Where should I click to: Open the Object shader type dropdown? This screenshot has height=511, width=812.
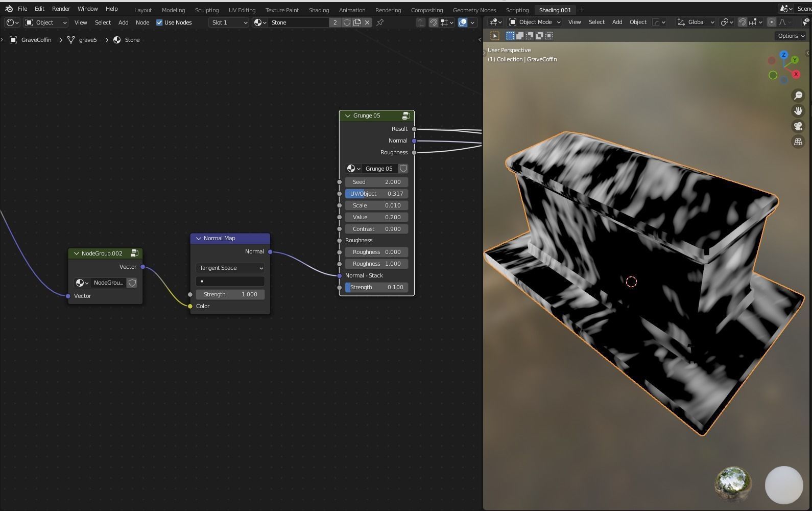(46, 22)
